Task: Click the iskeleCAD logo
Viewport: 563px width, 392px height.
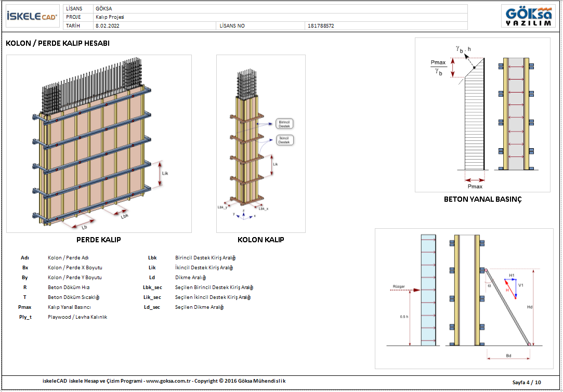Action: pyautogui.click(x=32, y=17)
